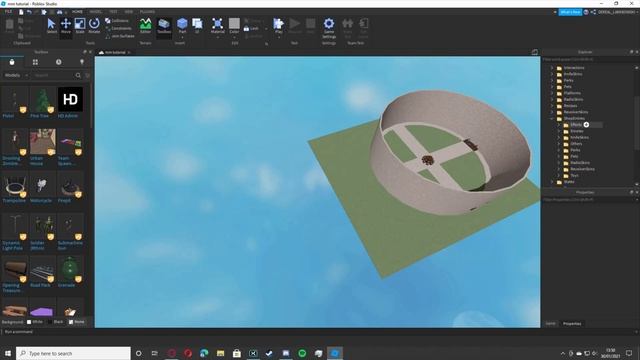This screenshot has width=640, height=360.
Task: Insert the Grenade model
Action: (70, 271)
